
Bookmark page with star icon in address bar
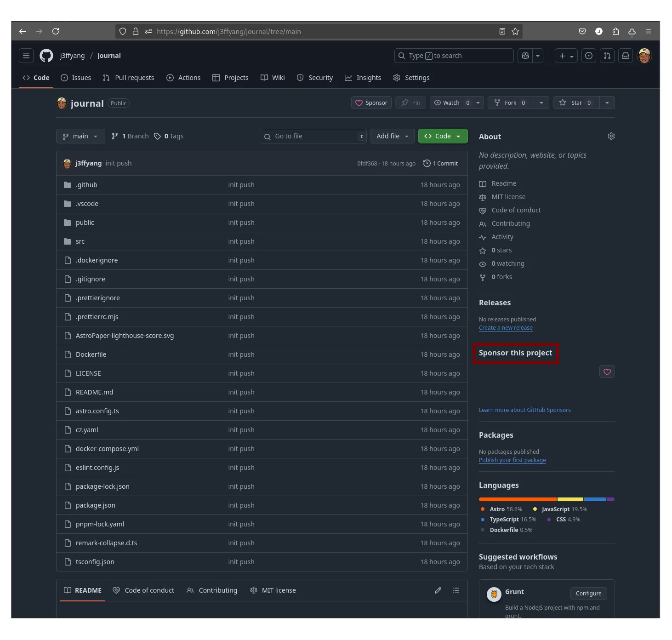click(515, 31)
